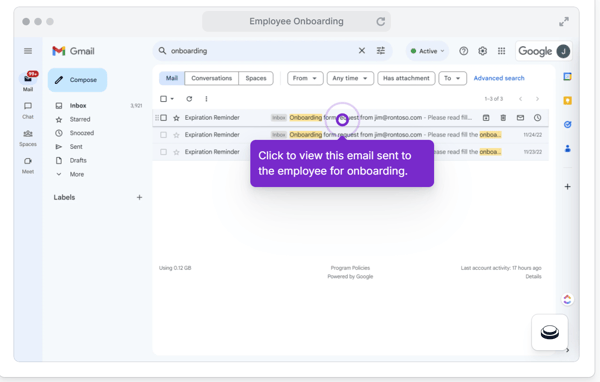The image size is (600, 382).
Task: Select the first Expiration Reminder checkbox
Action: [x=163, y=118]
